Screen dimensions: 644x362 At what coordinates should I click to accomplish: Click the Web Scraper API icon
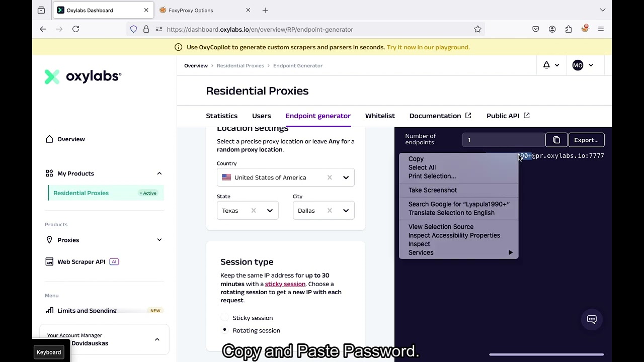coord(49,262)
